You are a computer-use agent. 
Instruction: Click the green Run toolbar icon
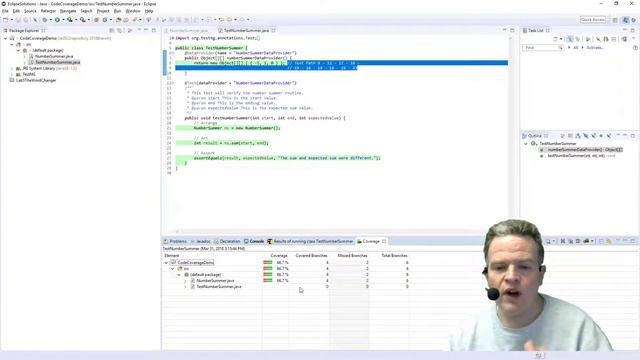click(x=57, y=20)
